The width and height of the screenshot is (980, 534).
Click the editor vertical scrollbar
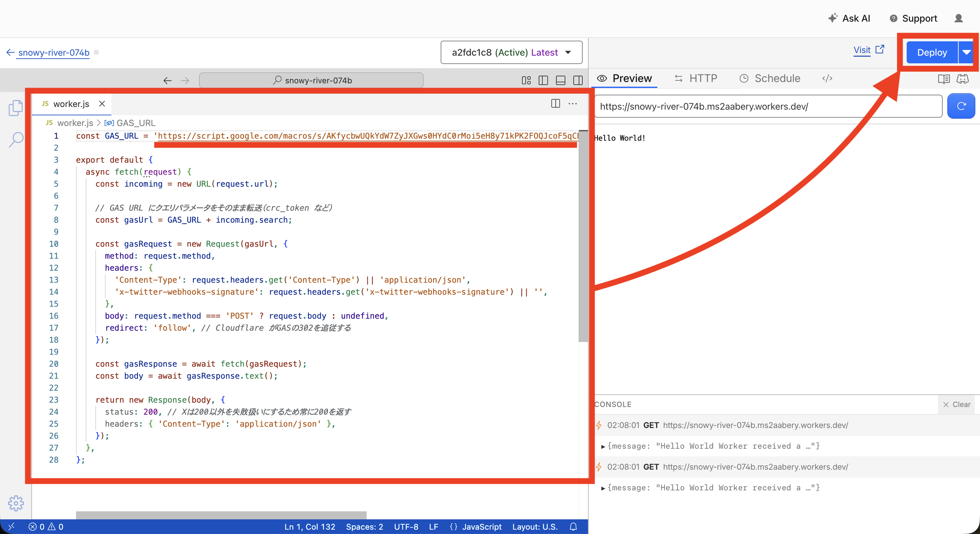(x=583, y=236)
